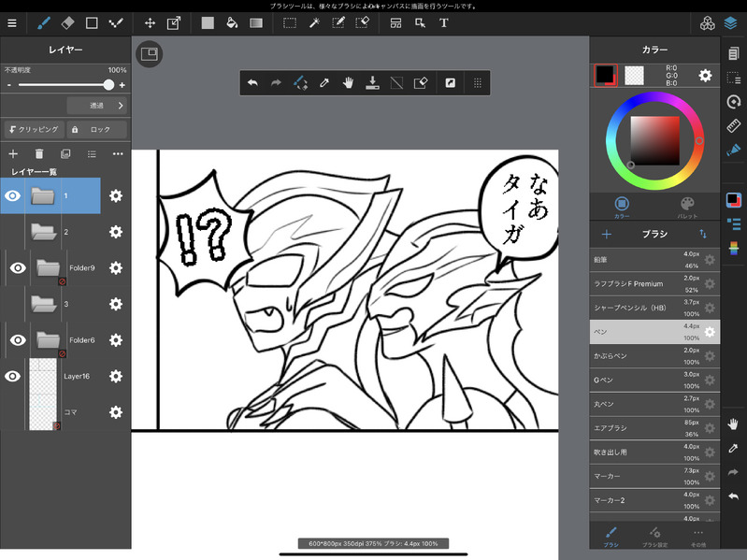Open the ブラシ設定 tab
Viewport: 747px width, 560px height.
coord(654,535)
